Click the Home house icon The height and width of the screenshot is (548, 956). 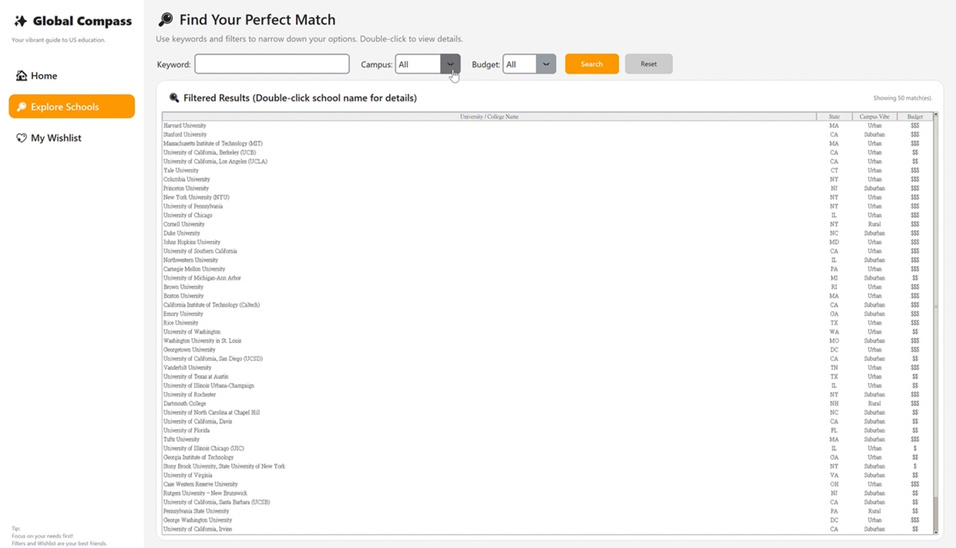(x=21, y=76)
